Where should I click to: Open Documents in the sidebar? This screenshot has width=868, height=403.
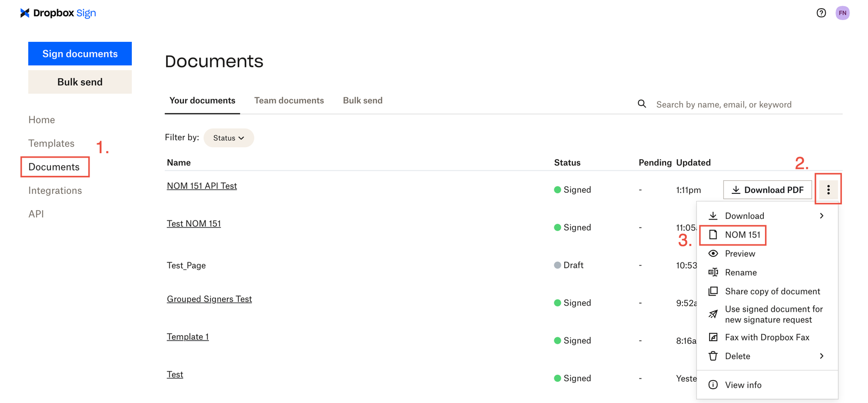pyautogui.click(x=54, y=167)
